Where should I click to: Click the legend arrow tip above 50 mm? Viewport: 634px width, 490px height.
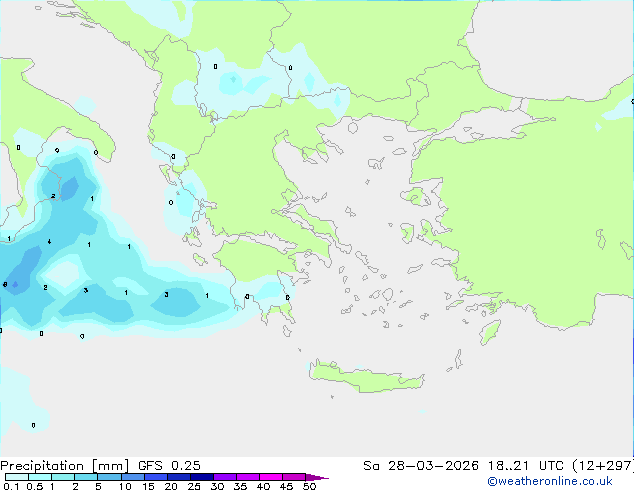[x=317, y=477]
